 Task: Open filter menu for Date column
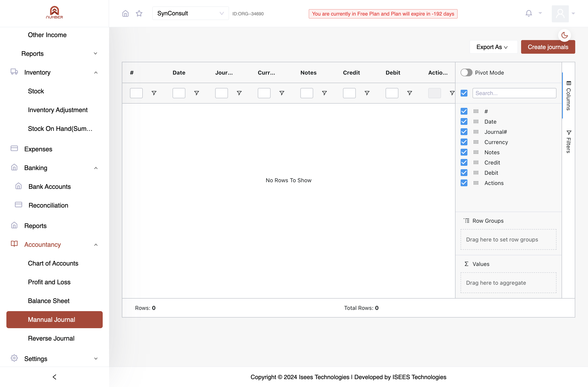point(197,93)
